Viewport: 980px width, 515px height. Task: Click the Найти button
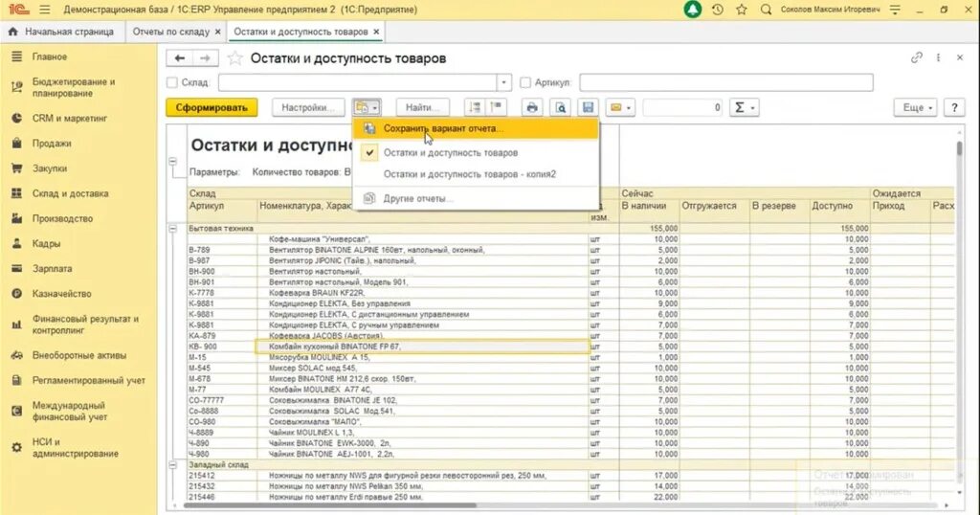tap(422, 107)
